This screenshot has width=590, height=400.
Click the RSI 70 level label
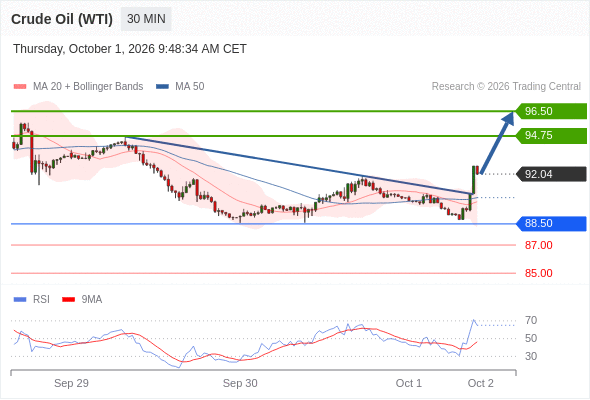point(531,321)
